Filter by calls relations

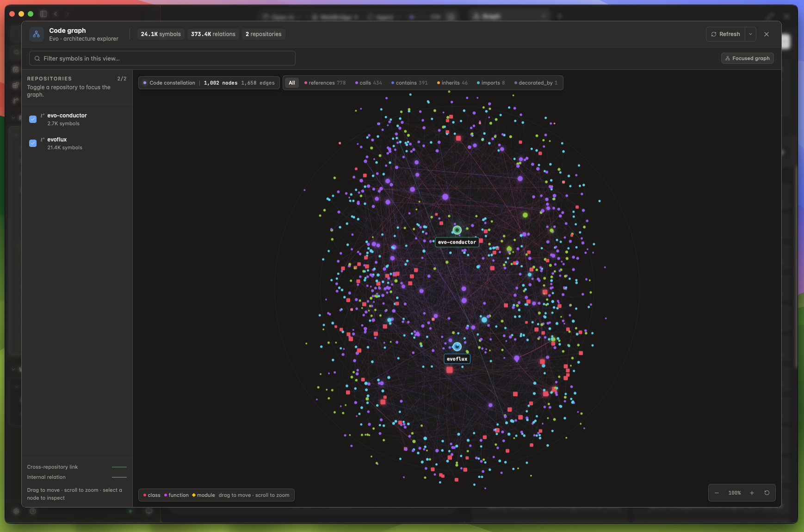369,83
